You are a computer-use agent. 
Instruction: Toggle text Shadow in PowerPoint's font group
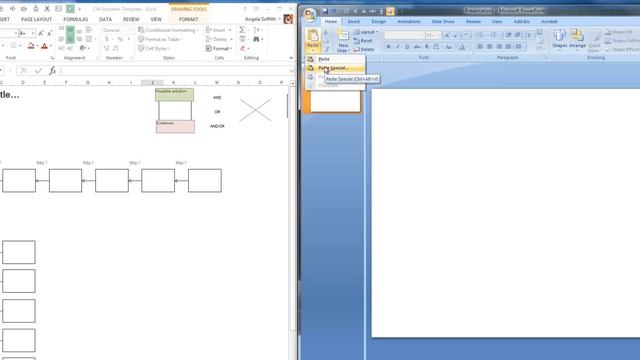coord(427,47)
